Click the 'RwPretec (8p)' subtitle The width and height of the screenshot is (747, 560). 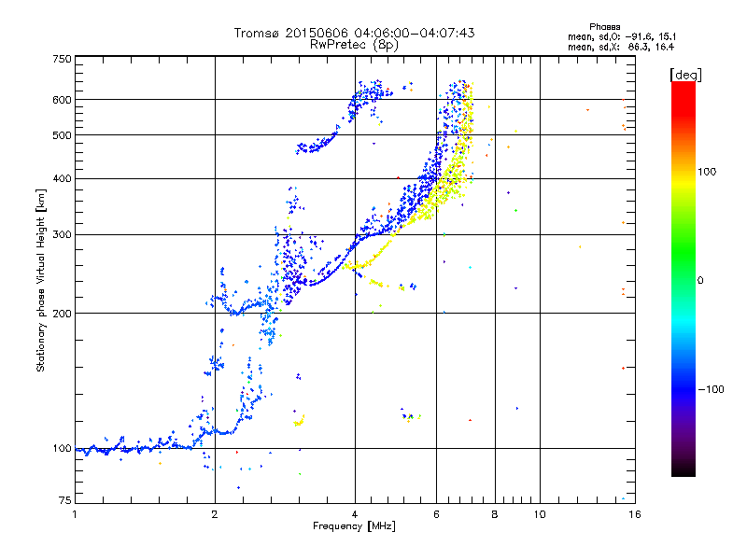[x=354, y=45]
